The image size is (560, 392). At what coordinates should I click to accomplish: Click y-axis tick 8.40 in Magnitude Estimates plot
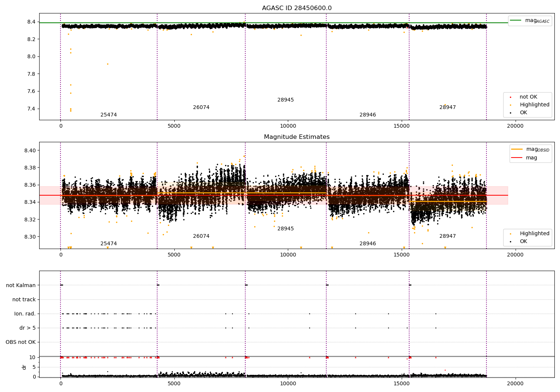point(30,150)
